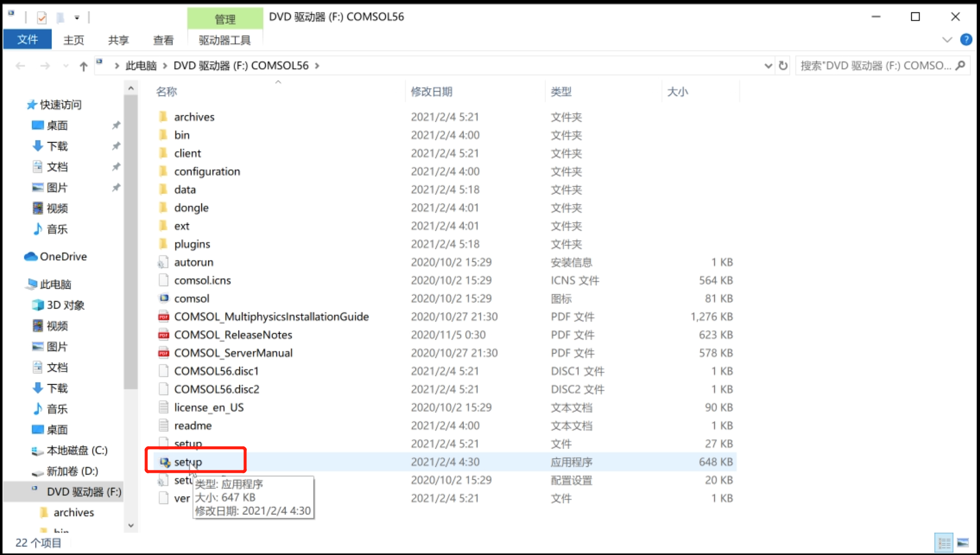Select the COMSOL56.disc2 file
Viewport: 980px width, 555px height.
(x=216, y=390)
